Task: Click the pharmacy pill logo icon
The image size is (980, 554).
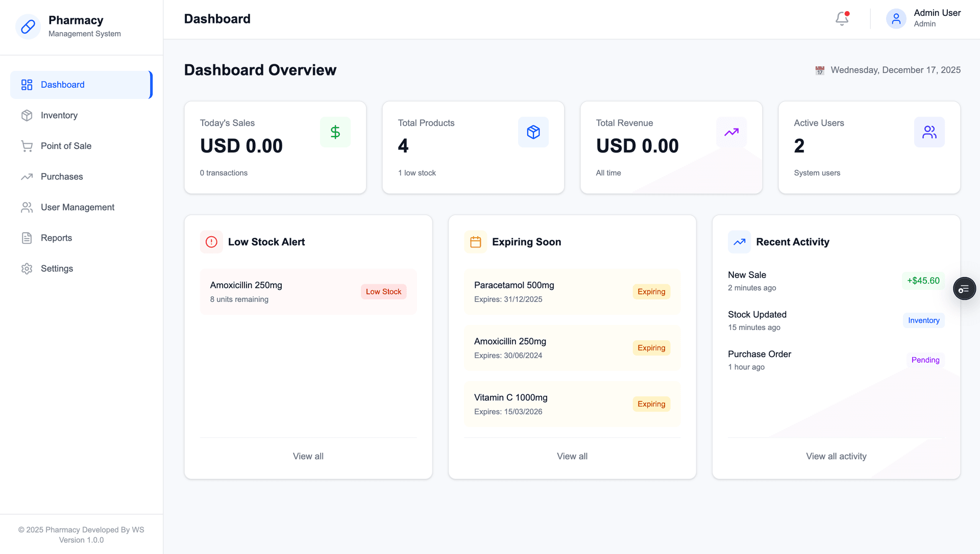Action: coord(28,27)
